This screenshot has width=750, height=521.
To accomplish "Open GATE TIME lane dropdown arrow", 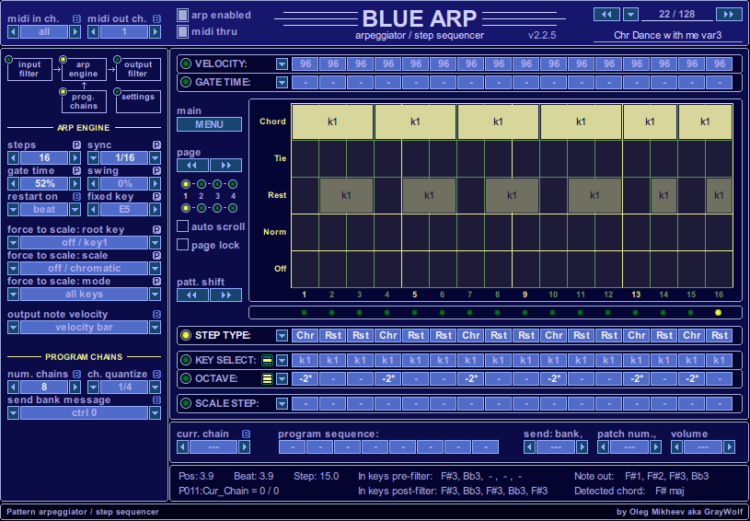I will [282, 82].
